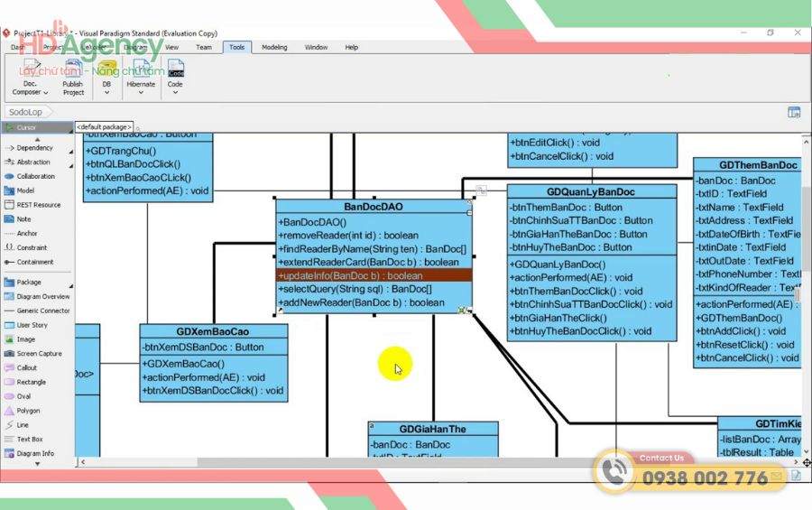Select the highlighted updateInfo operation row

374,275
